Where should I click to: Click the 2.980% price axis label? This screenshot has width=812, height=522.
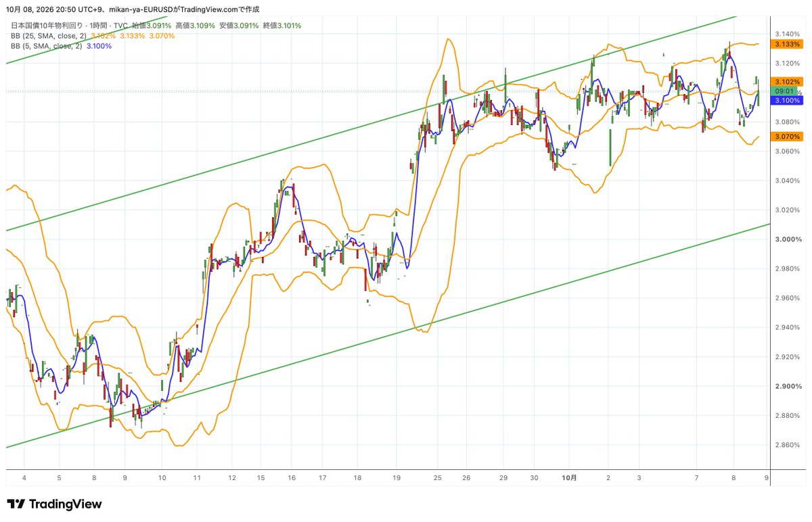[788, 268]
